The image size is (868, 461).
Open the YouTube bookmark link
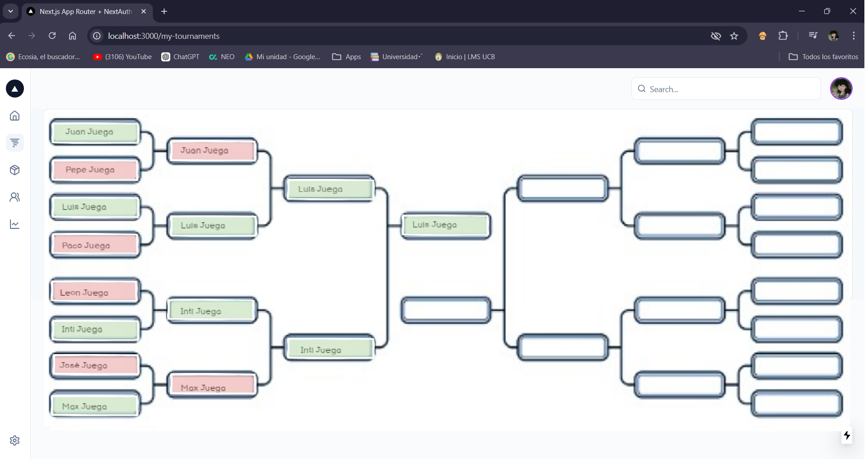122,57
